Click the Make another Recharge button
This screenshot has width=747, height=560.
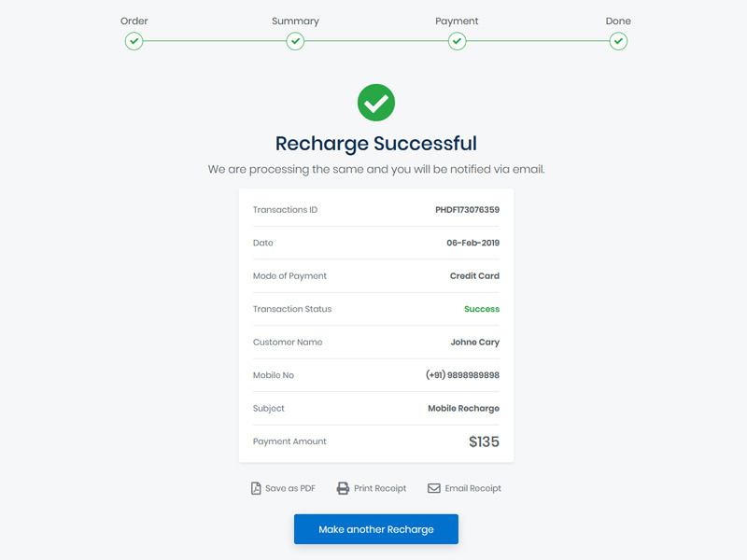click(x=375, y=528)
